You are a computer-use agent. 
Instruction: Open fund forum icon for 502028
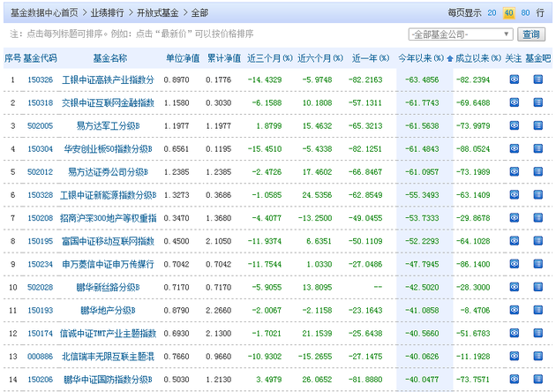coord(538,287)
